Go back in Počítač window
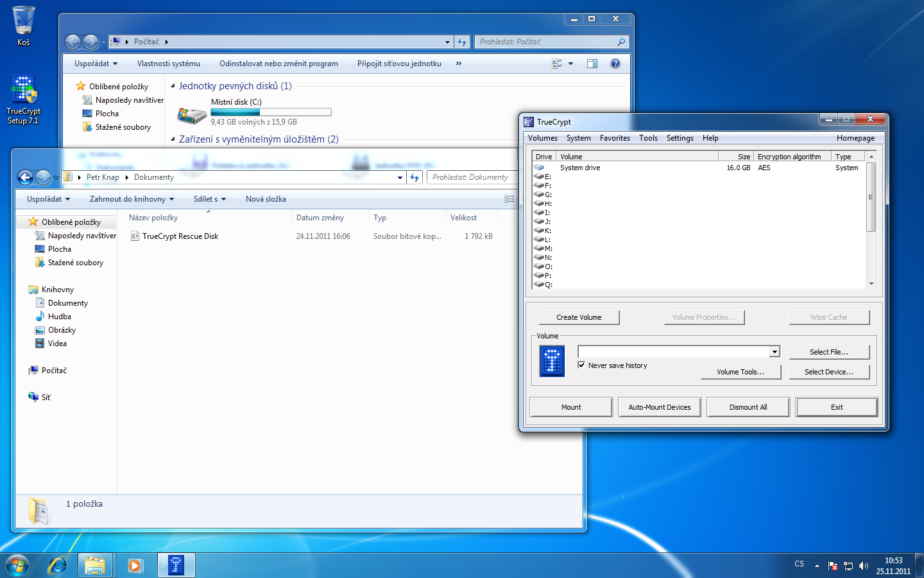Image resolution: width=924 pixels, height=578 pixels. [x=73, y=42]
